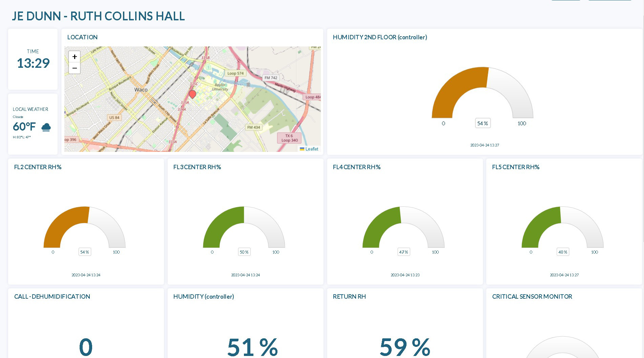644x358 pixels.
Task: Click the cloud weather icon
Action: [x=46, y=127]
